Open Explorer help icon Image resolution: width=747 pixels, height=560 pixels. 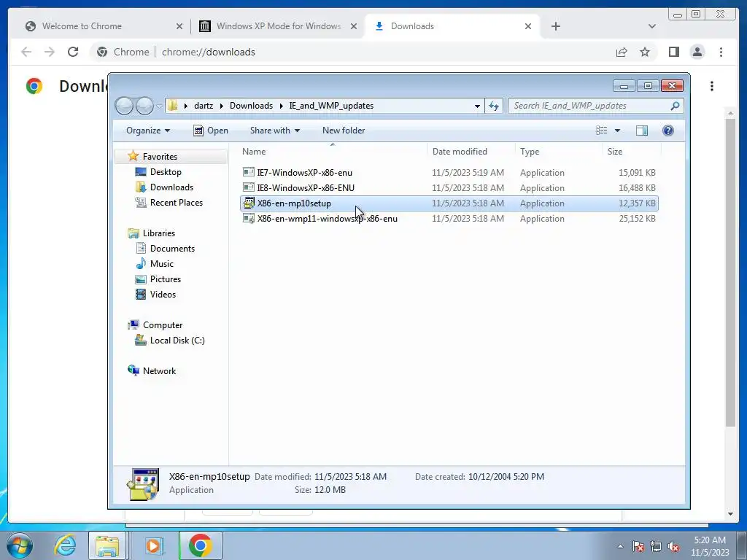[x=668, y=131]
